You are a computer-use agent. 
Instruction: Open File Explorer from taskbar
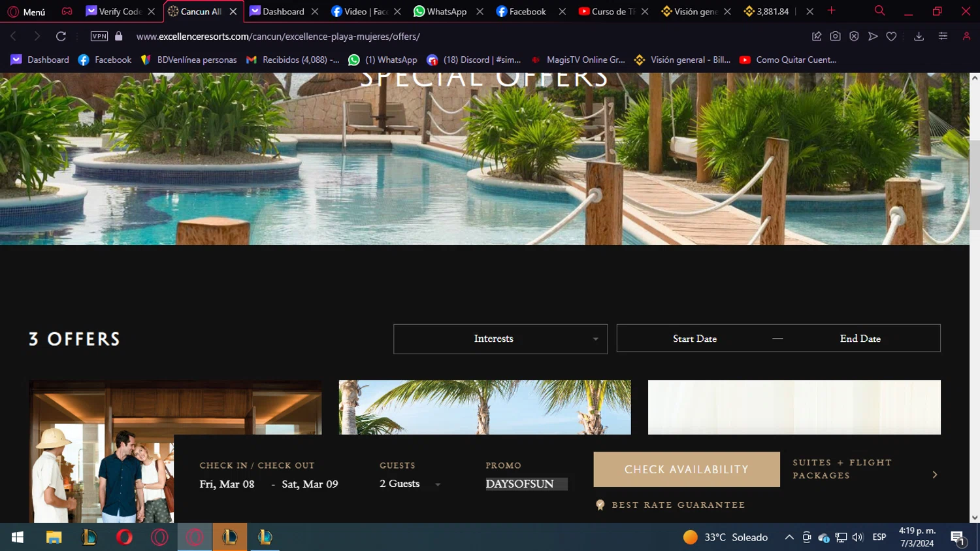(54, 537)
